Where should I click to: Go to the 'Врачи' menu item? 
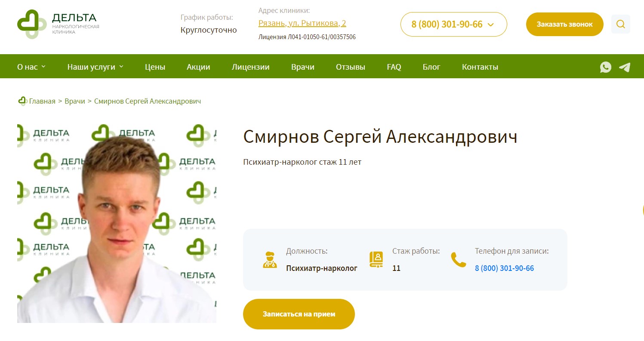tap(302, 67)
